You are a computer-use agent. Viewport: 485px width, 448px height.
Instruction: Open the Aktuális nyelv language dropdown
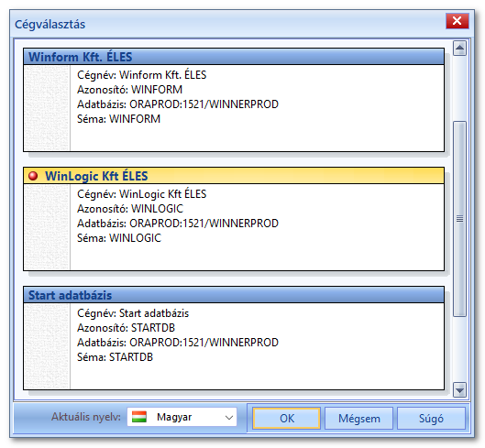coord(182,417)
